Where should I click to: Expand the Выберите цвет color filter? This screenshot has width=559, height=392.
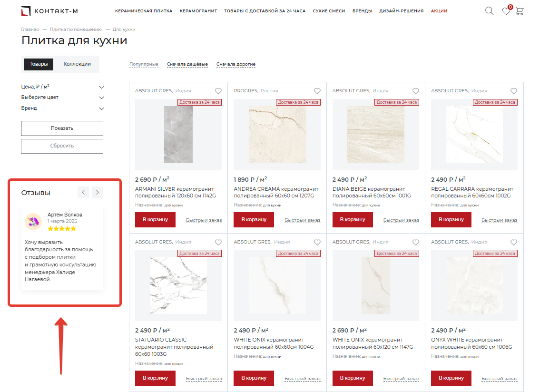(x=62, y=98)
